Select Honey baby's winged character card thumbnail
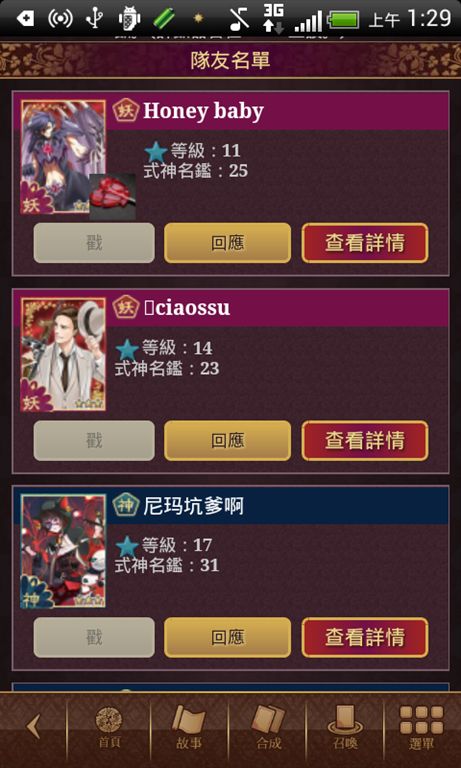461x768 pixels. 63,157
